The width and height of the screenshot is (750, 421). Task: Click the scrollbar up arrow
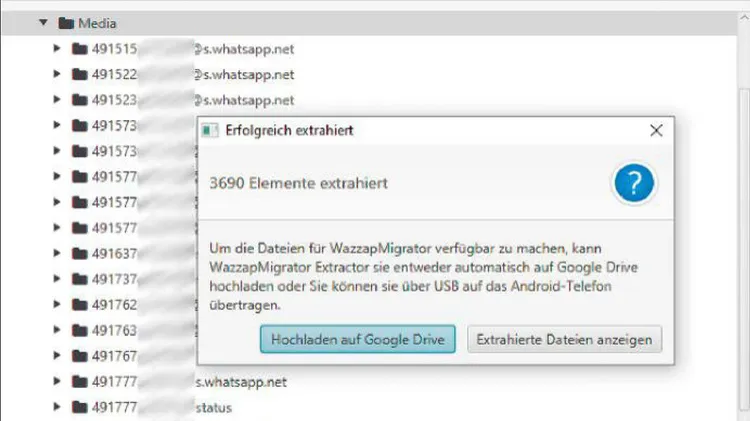pos(744,18)
